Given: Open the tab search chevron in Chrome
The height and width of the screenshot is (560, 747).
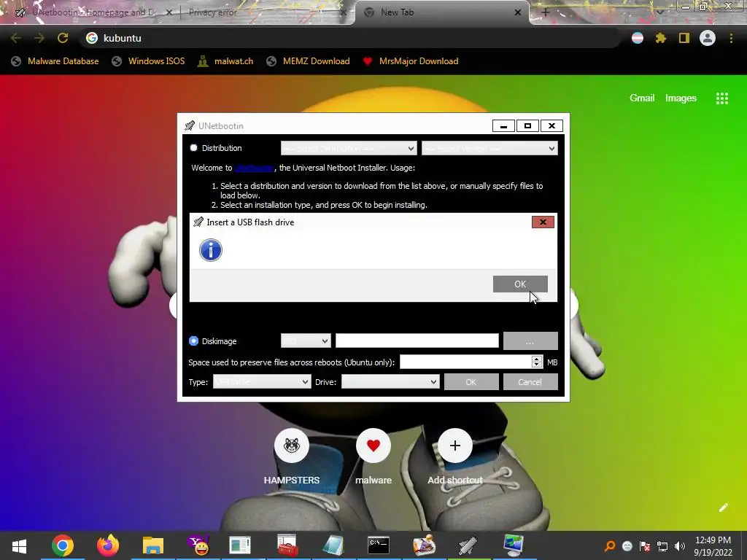Looking at the screenshot, I should [660, 12].
